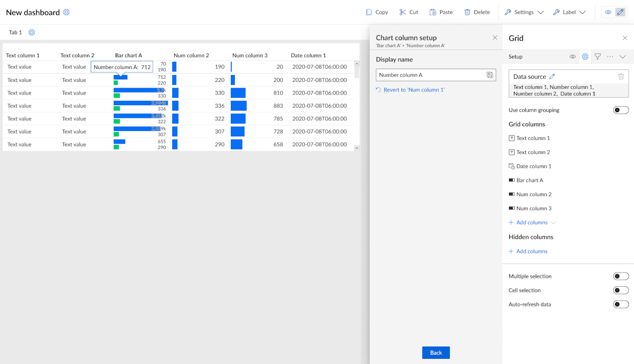
Task: Click the Text column 1 table header
Action: (23, 55)
